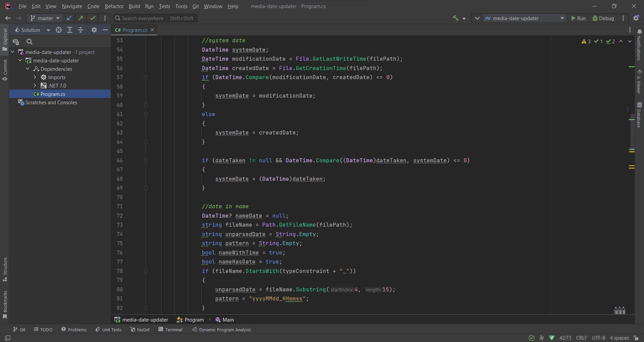
Task: Click the Locate file target icon
Action: click(59, 30)
